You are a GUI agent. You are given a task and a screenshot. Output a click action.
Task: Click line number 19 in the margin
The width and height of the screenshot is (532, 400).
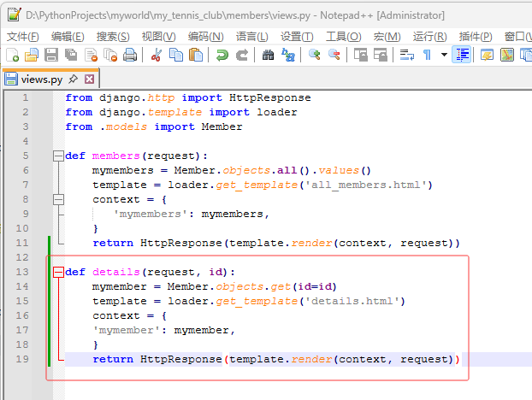22,359
